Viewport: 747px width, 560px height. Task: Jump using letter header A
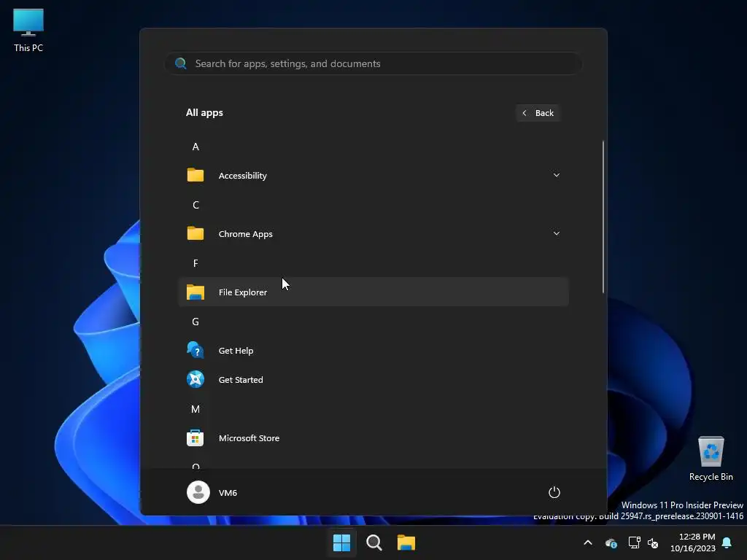tap(196, 147)
